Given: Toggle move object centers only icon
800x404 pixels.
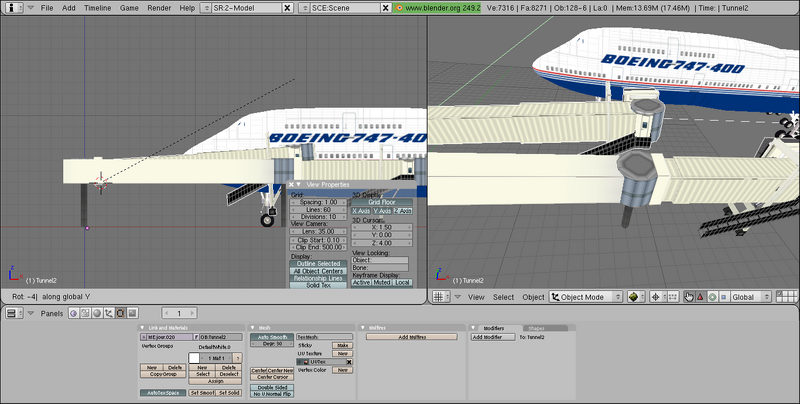Looking at the screenshot, I should (x=672, y=296).
